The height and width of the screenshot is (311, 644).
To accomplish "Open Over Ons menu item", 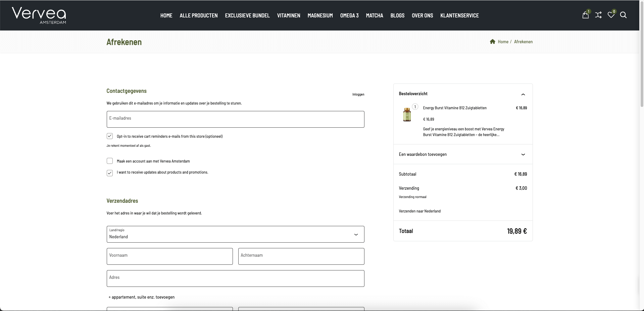I will tap(422, 15).
